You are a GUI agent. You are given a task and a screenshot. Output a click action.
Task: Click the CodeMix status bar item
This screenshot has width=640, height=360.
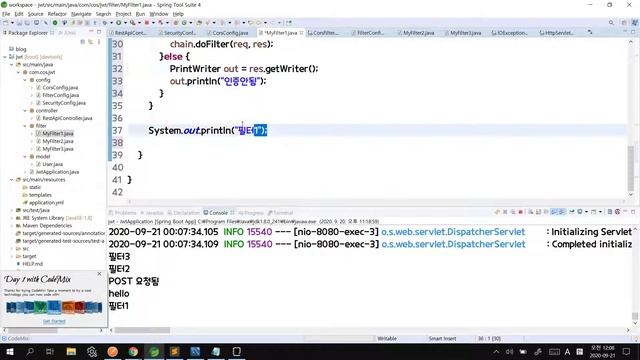(15, 338)
